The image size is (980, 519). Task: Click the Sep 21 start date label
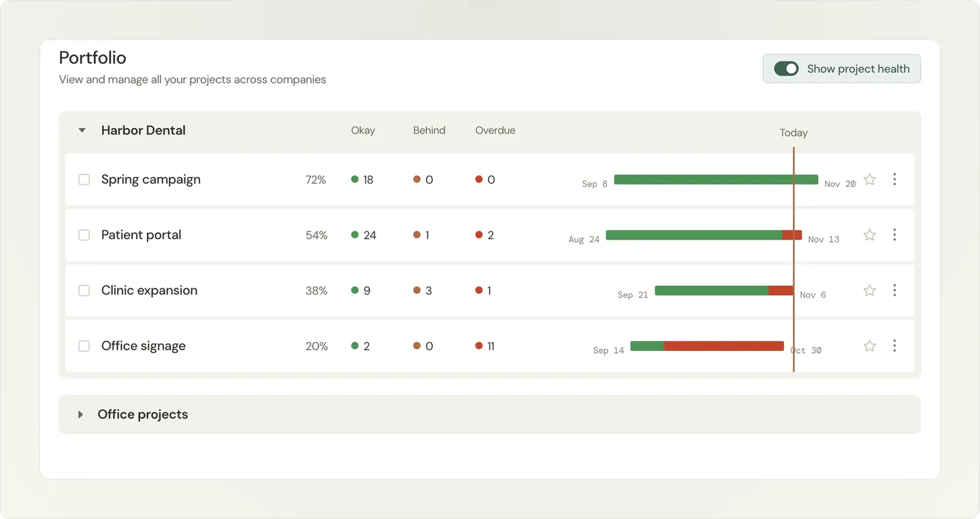click(x=633, y=295)
